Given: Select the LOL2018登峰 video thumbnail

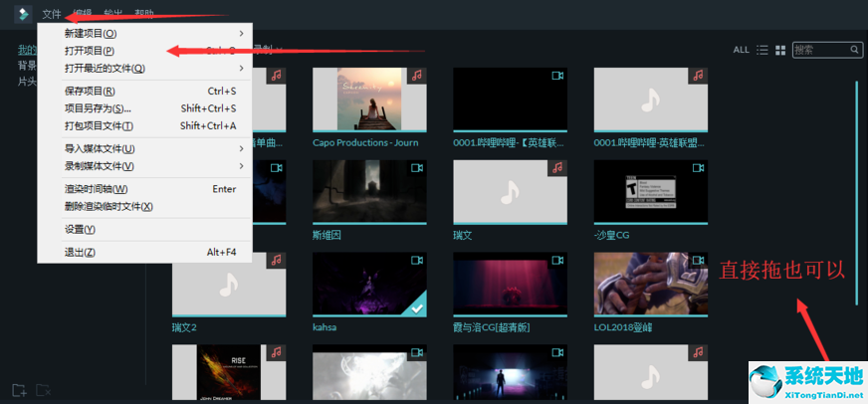Looking at the screenshot, I should [650, 284].
